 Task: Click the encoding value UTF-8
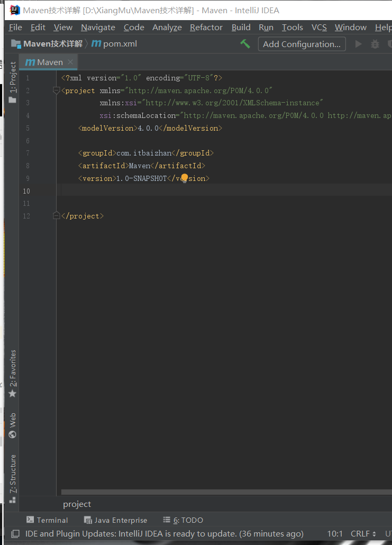199,78
